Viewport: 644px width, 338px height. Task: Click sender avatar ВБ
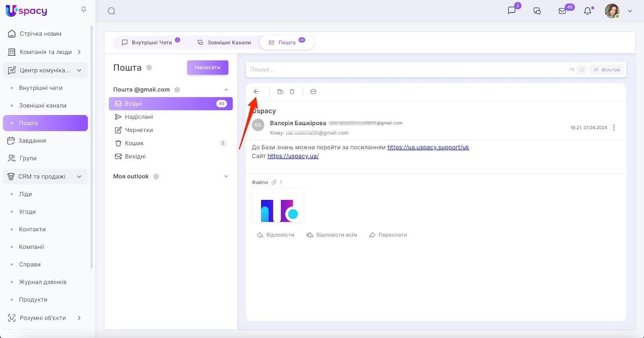pyautogui.click(x=258, y=125)
